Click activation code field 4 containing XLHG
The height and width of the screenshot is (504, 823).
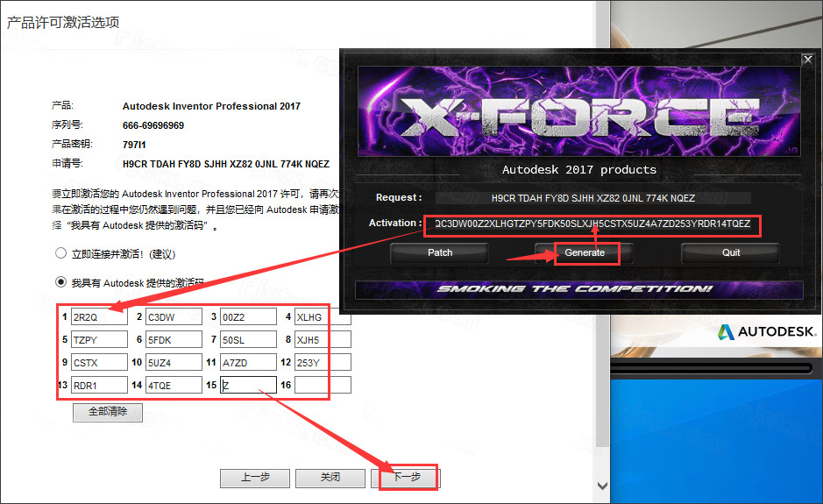click(x=323, y=317)
